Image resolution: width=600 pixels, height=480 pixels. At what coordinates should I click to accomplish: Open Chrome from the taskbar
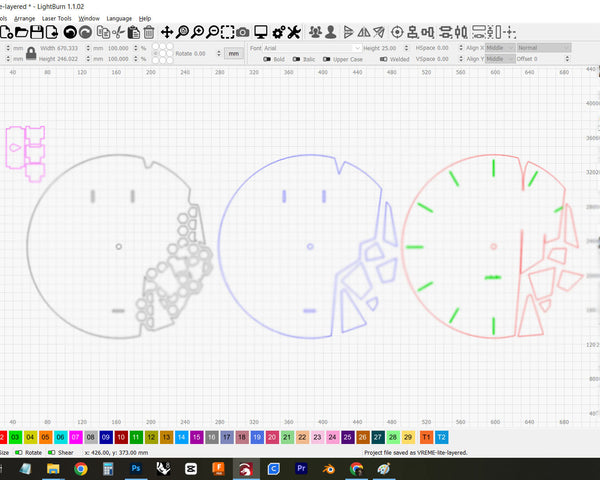pos(81,469)
